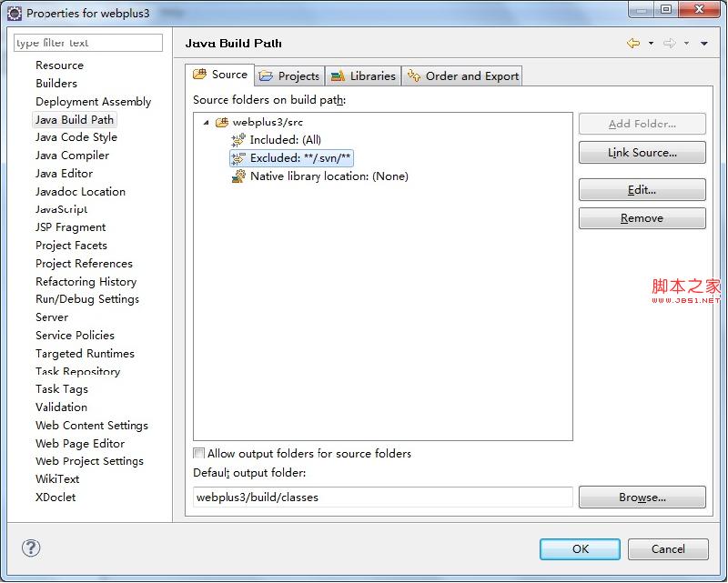The height and width of the screenshot is (583, 728).
Task: Switch to the Projects tab
Action: click(x=289, y=75)
